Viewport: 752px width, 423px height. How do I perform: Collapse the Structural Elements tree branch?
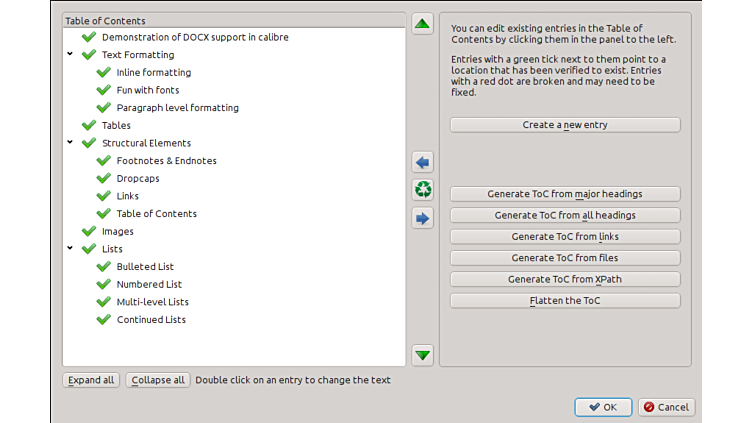pos(70,143)
